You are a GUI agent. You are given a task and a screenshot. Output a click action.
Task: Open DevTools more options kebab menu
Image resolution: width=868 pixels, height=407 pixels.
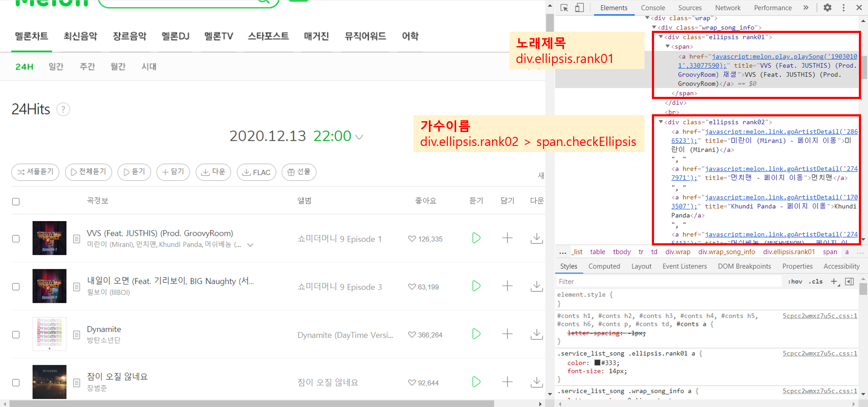coord(844,8)
